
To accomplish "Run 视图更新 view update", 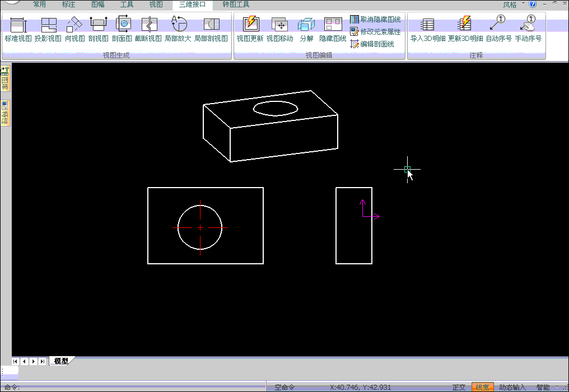I will coord(250,29).
